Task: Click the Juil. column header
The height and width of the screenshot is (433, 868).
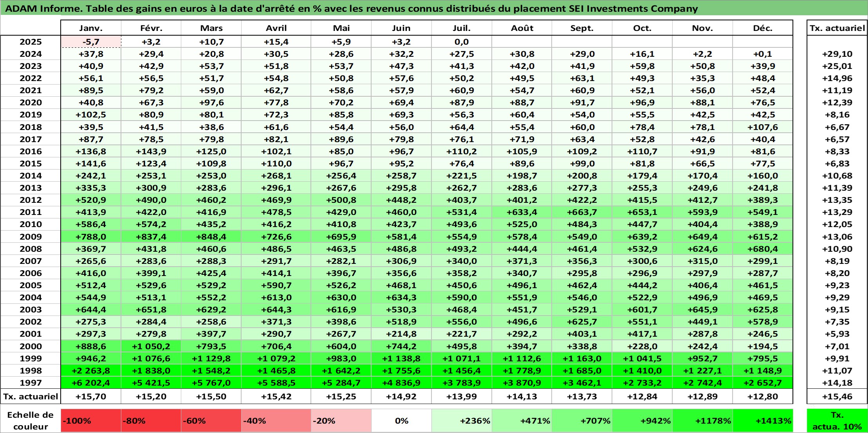Action: [462, 28]
